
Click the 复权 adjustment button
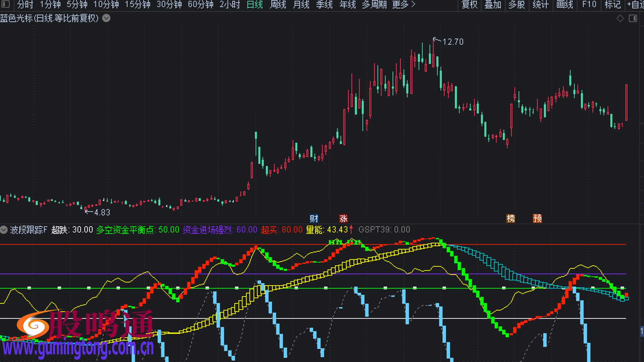[x=469, y=4]
